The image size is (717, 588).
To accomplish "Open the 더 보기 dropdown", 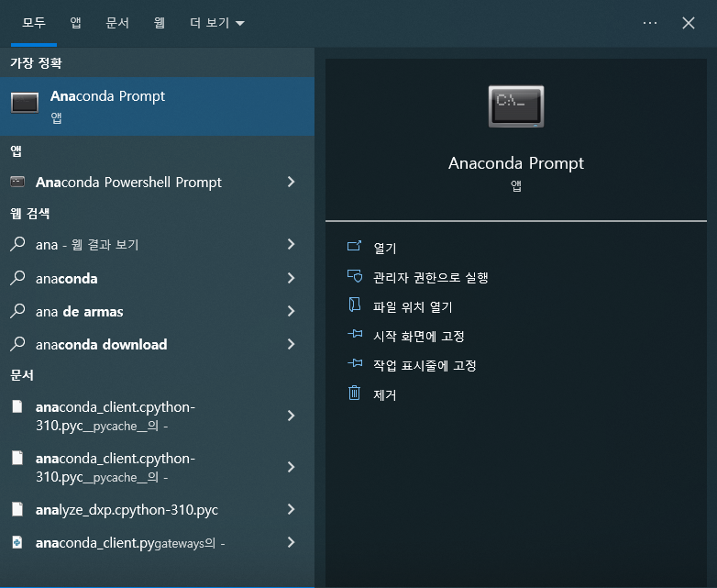I will [x=217, y=23].
